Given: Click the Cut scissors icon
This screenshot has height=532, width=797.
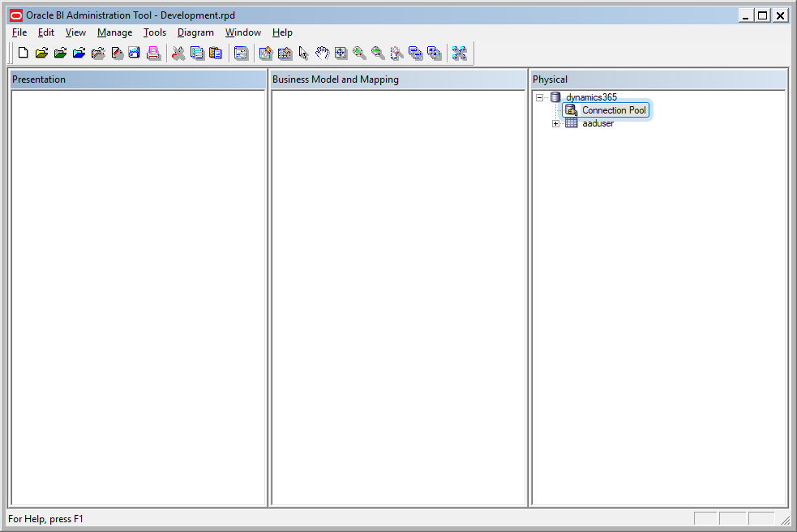Looking at the screenshot, I should pyautogui.click(x=178, y=54).
